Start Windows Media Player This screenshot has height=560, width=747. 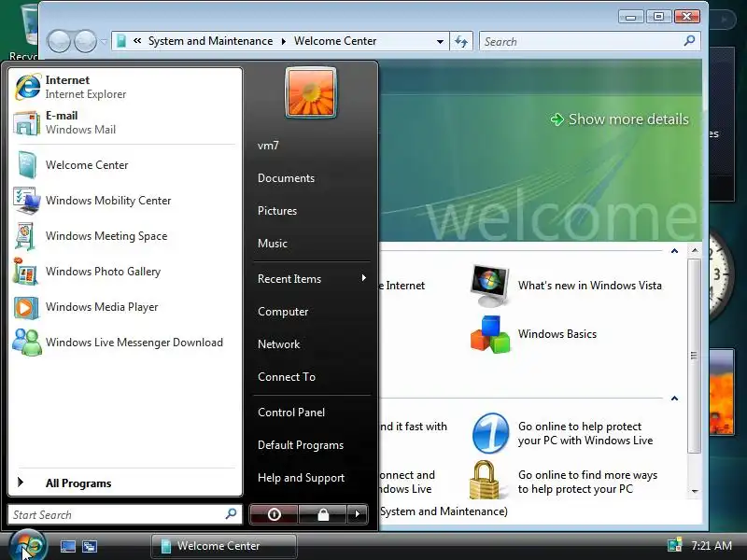point(125,307)
